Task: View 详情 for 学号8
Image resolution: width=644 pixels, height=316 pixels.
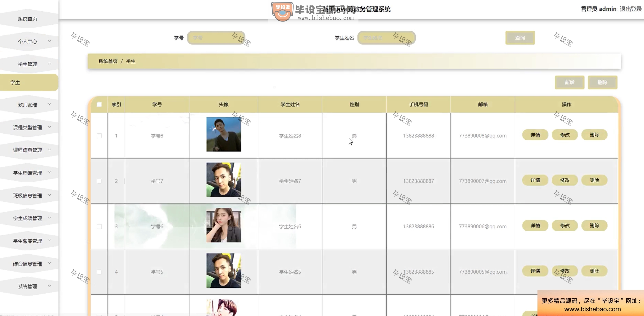Action: [x=535, y=135]
